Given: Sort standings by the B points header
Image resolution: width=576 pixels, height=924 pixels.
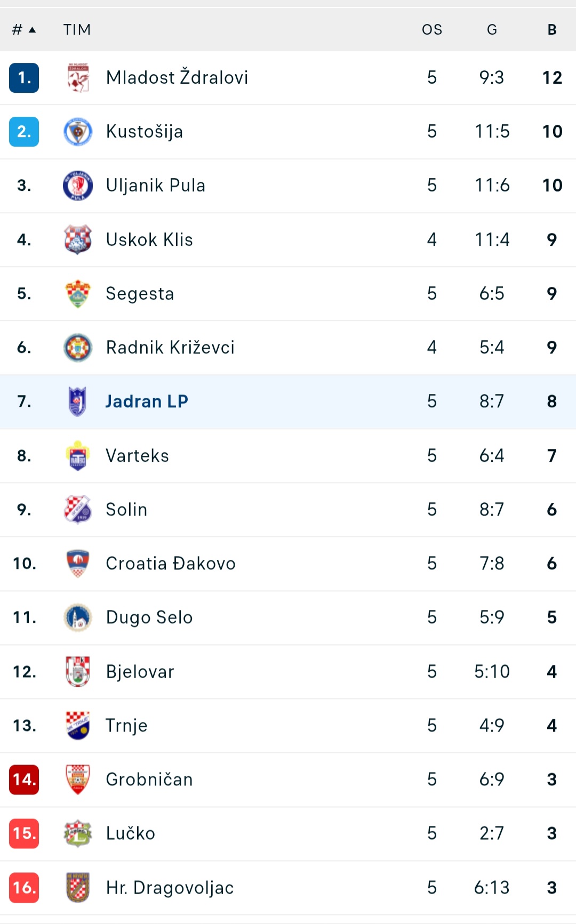Looking at the screenshot, I should (552, 30).
